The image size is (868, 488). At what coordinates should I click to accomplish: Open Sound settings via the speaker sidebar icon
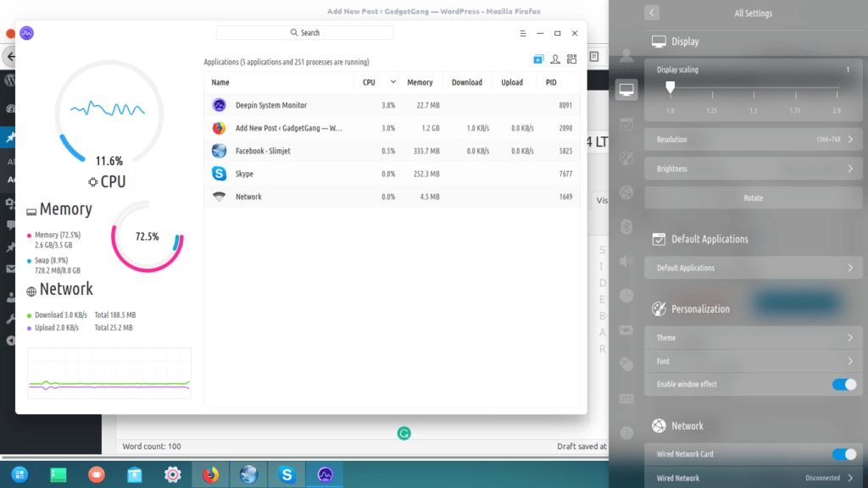point(626,261)
